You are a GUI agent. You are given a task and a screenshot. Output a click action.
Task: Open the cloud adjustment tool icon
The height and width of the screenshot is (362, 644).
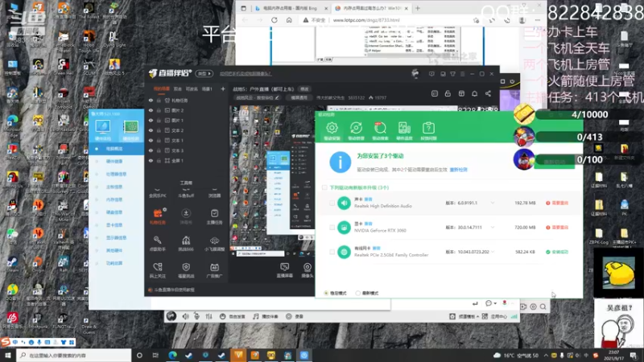pos(214,241)
